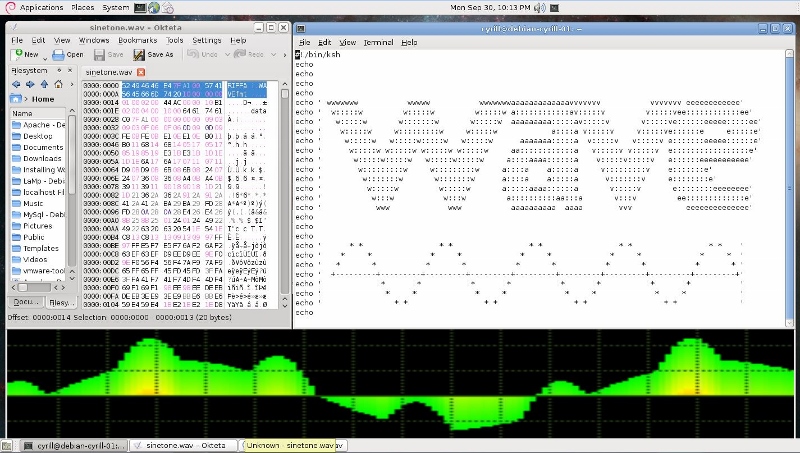Select the Documents folder in file list
The height and width of the screenshot is (453, 800).
pos(42,147)
